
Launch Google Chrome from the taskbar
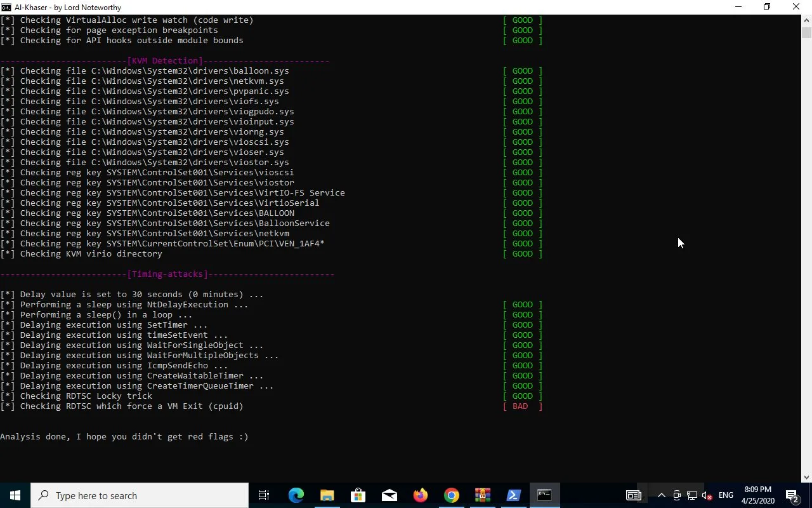point(451,495)
